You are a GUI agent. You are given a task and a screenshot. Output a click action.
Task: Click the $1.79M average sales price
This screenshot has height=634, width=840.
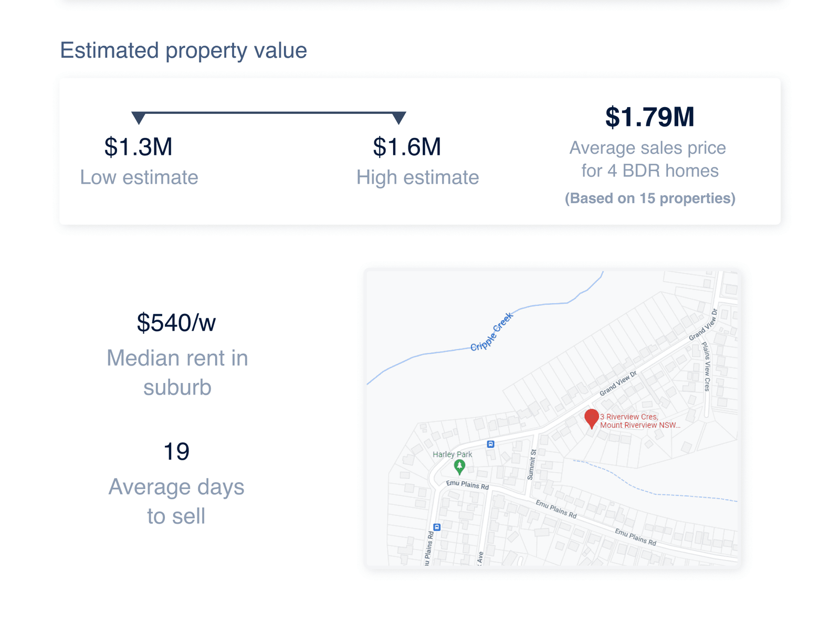[650, 117]
